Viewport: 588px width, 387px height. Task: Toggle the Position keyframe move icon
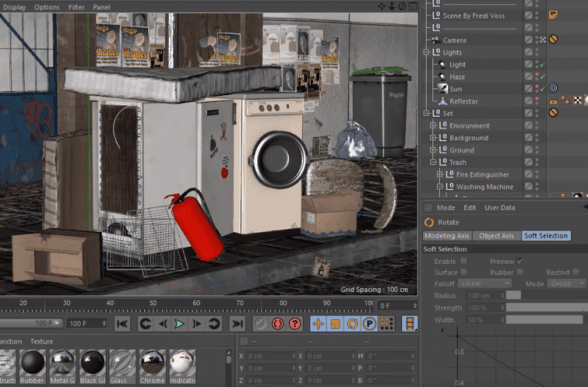click(x=318, y=324)
